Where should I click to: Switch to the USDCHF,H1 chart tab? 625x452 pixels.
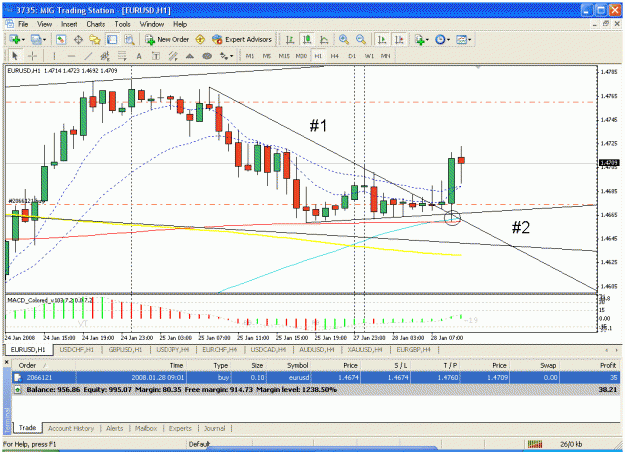point(77,350)
